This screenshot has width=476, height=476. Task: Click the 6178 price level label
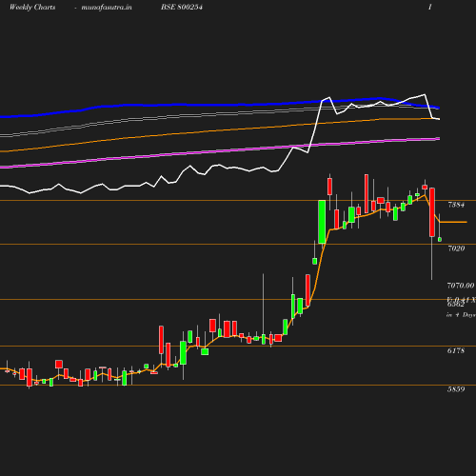(456, 350)
